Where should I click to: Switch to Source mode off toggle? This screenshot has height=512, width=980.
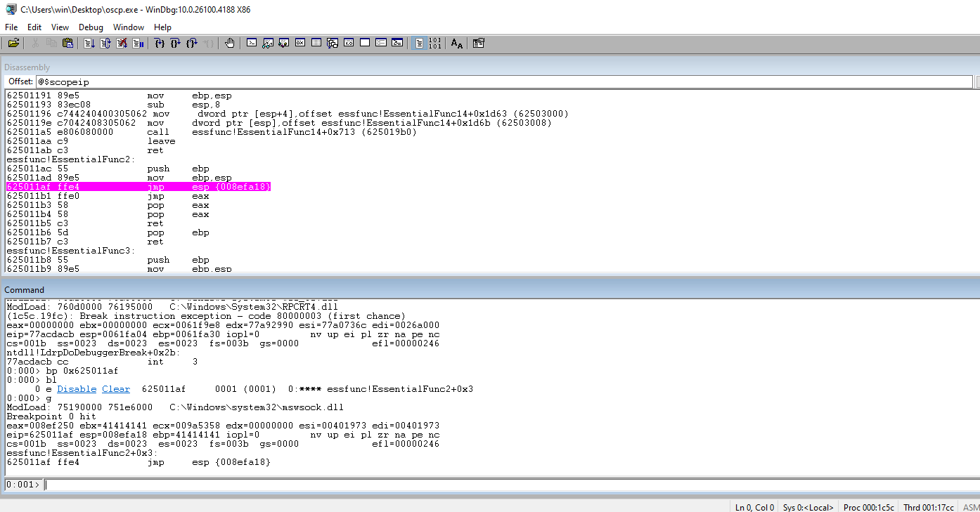(435, 44)
